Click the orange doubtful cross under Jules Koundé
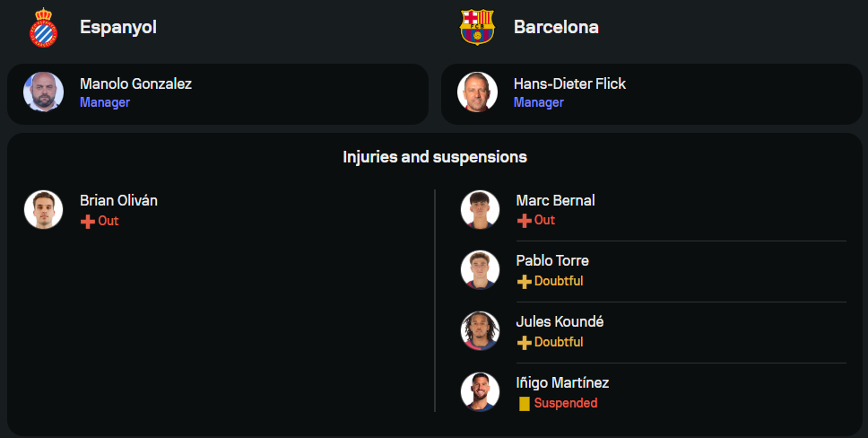Screen dimensions: 868x438 coord(525,343)
